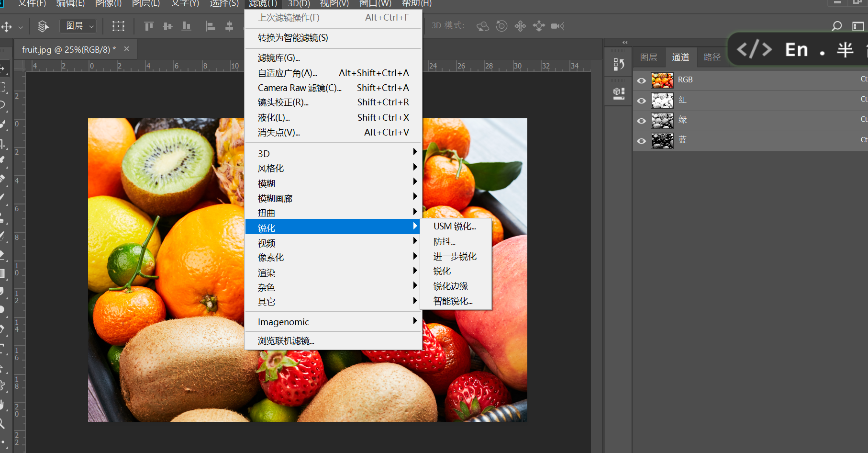Open the 图层 auto-select dropdown
Viewport: 868px width, 453px height.
tap(78, 26)
